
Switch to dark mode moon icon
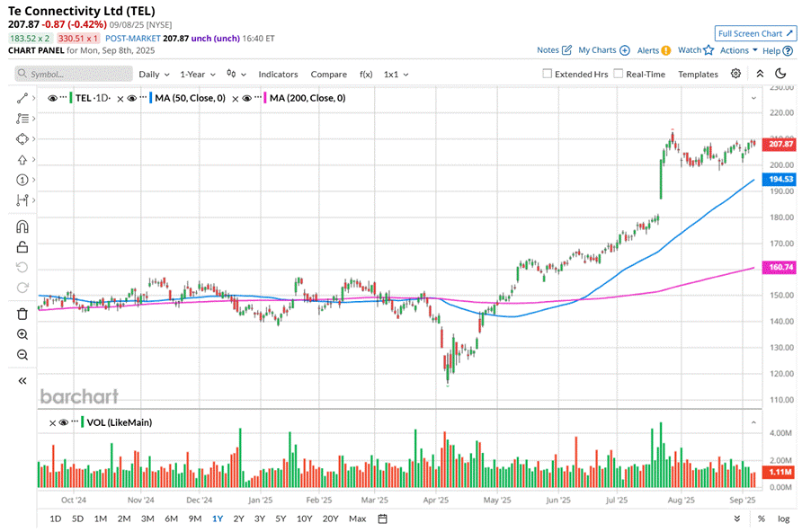click(x=780, y=74)
